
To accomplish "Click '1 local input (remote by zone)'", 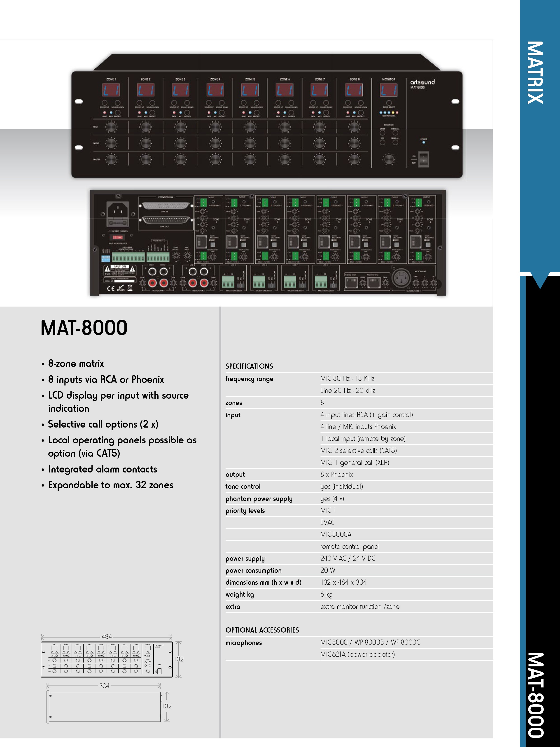I will [363, 439].
